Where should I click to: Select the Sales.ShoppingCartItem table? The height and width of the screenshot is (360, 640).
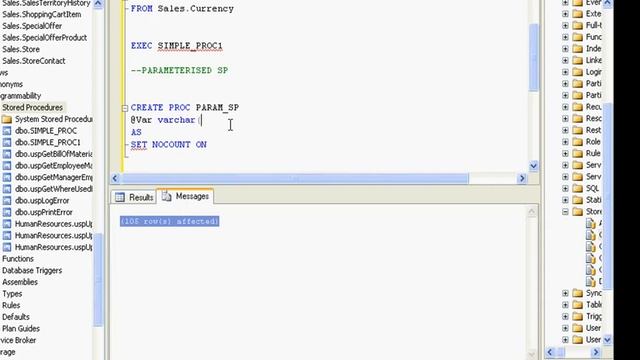(x=42, y=14)
